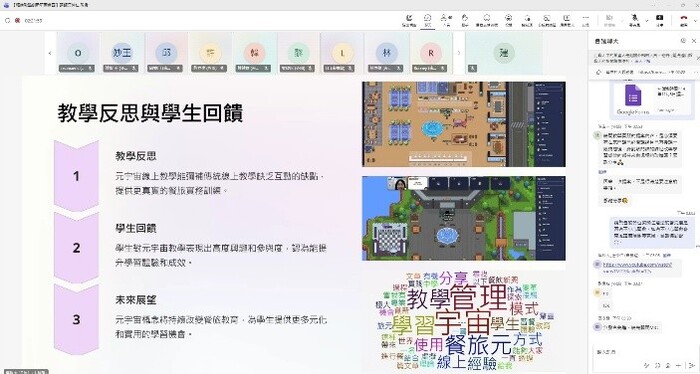The width and height of the screenshot is (700, 374).
Task: Open pinned message more options ellipsis
Action: point(696,72)
